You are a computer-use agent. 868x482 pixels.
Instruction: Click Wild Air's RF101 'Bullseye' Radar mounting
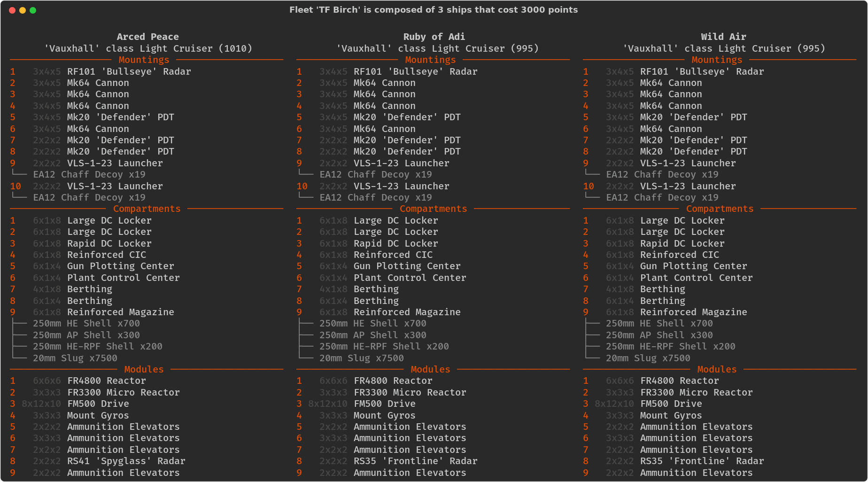coord(702,71)
